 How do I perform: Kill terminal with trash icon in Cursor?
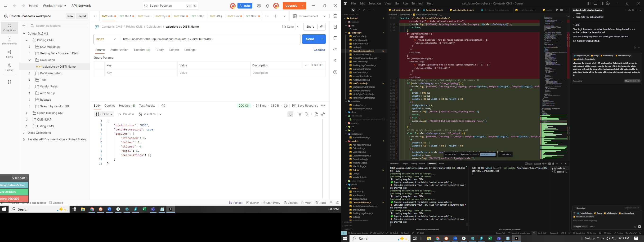553,164
